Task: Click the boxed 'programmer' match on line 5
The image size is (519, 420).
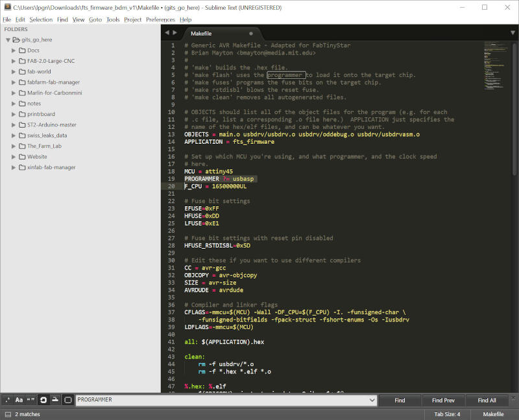Action: point(286,75)
